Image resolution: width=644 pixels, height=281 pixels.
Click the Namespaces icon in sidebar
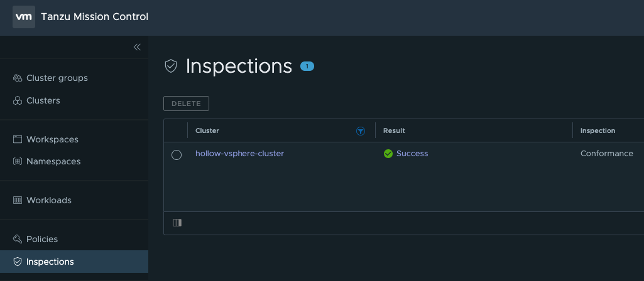click(x=18, y=161)
